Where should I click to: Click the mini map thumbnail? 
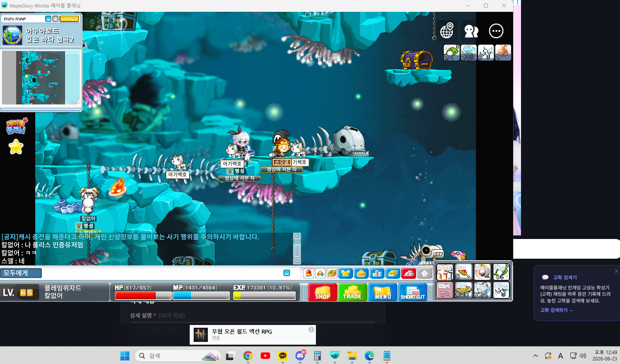click(41, 78)
